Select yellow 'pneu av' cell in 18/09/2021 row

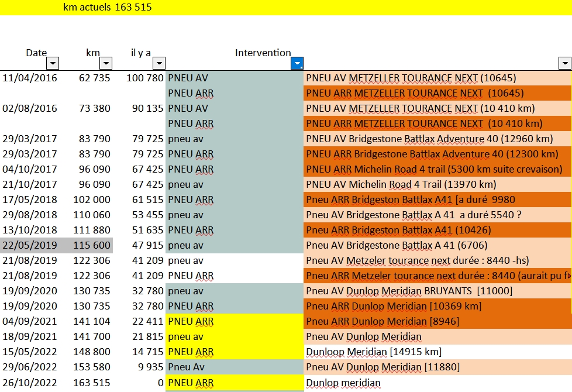point(235,336)
